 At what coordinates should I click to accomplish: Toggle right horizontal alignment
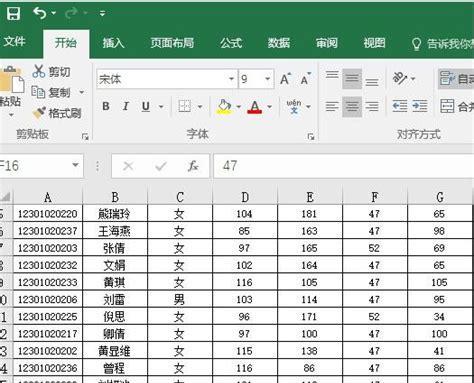pos(372,107)
